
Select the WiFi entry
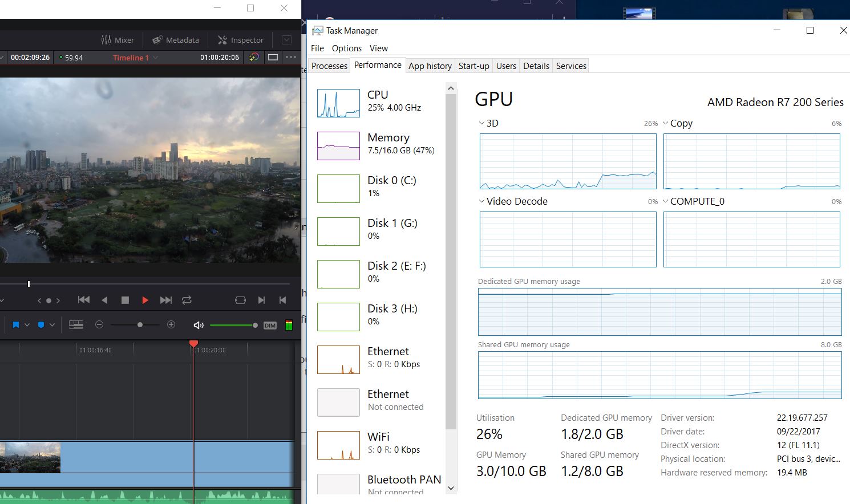(x=379, y=445)
